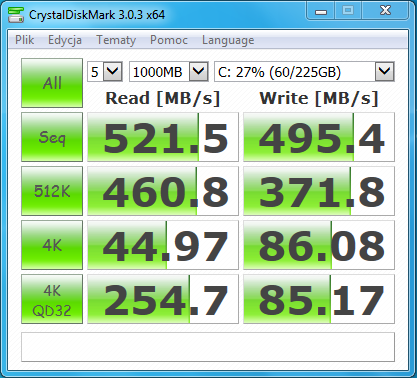The image size is (417, 378).
Task: Select the Seq read result 521.5
Action: (x=163, y=137)
